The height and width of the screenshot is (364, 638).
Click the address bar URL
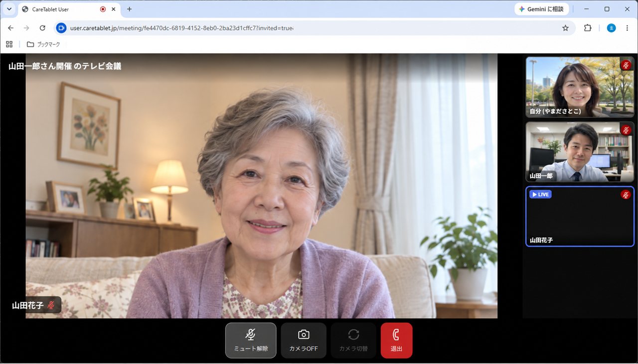(181, 28)
